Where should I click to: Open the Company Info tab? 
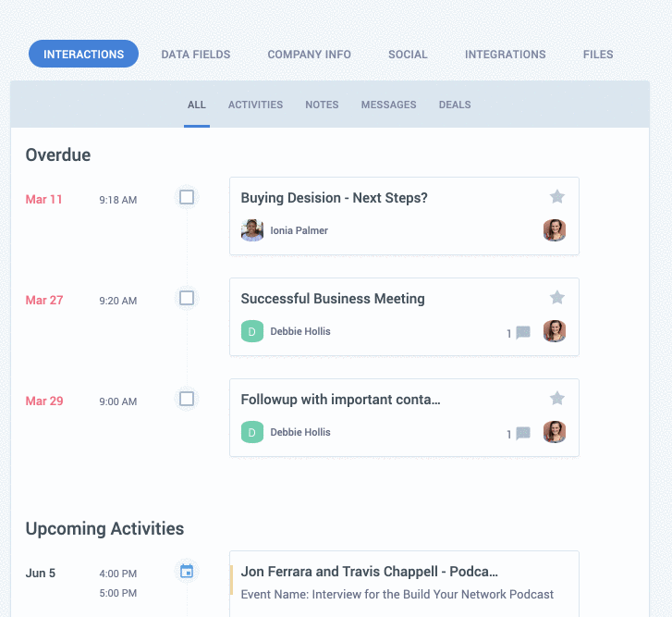[310, 55]
